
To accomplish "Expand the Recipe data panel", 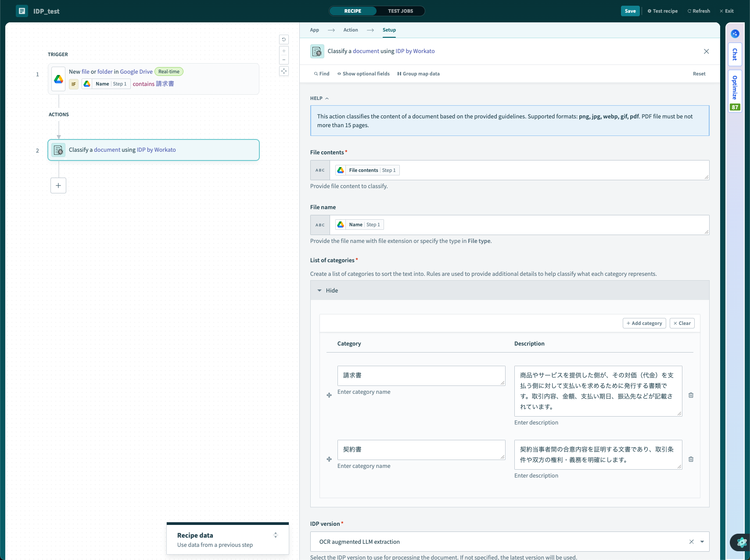I will click(x=276, y=535).
